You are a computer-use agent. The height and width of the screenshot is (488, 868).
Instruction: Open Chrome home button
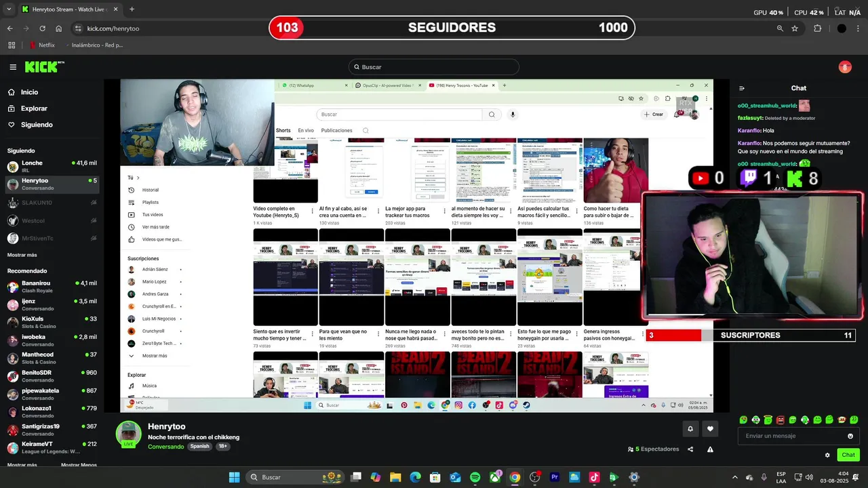(x=59, y=28)
